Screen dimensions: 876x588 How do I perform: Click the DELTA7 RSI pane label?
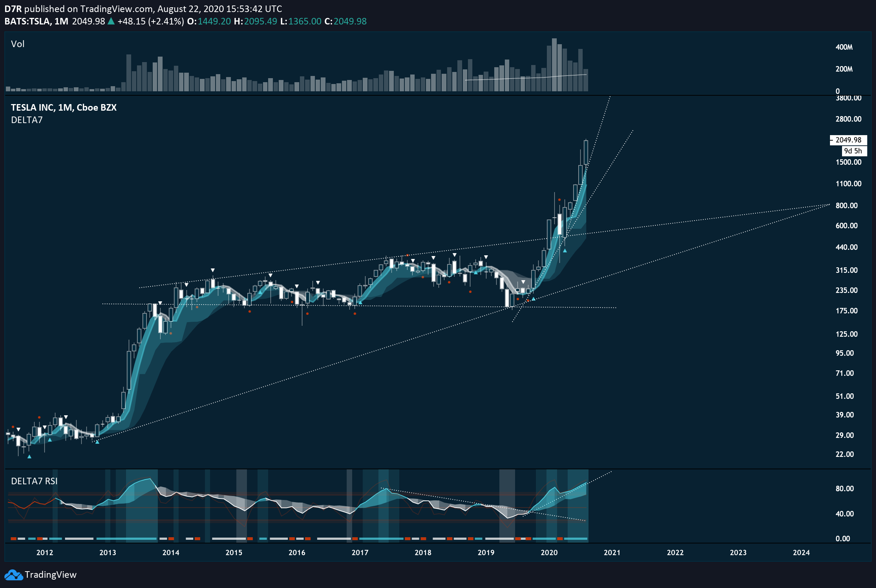34,481
